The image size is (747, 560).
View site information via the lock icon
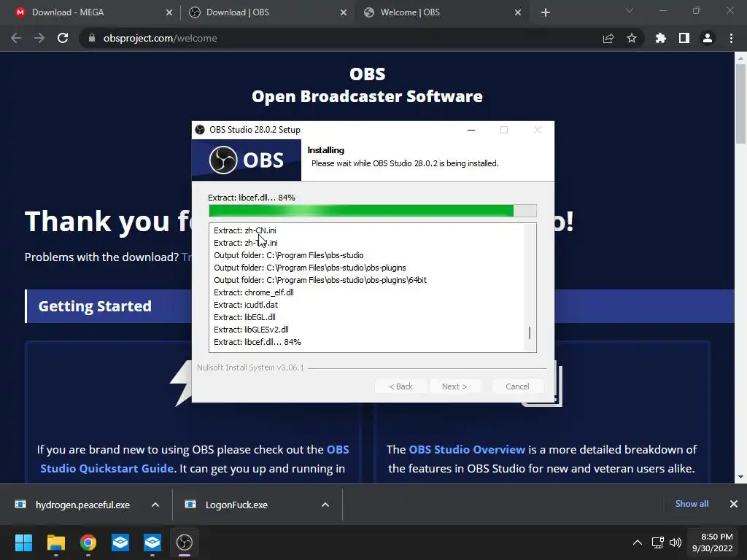coord(92,38)
